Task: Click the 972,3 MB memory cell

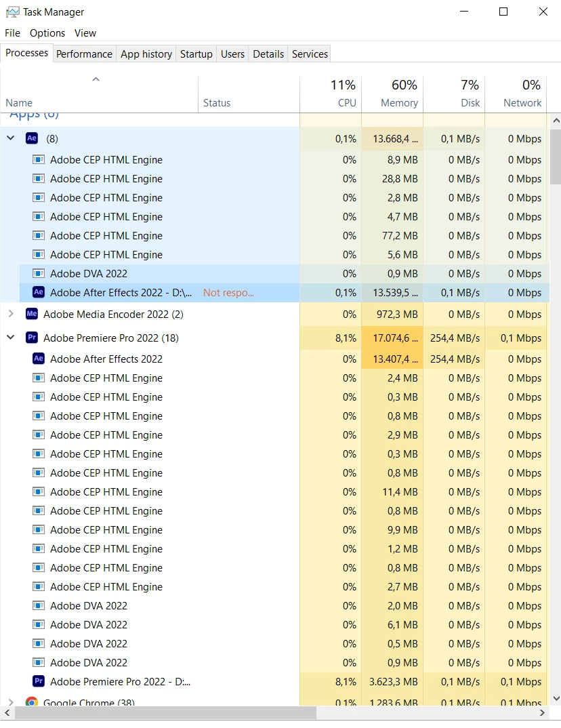Action: point(392,315)
